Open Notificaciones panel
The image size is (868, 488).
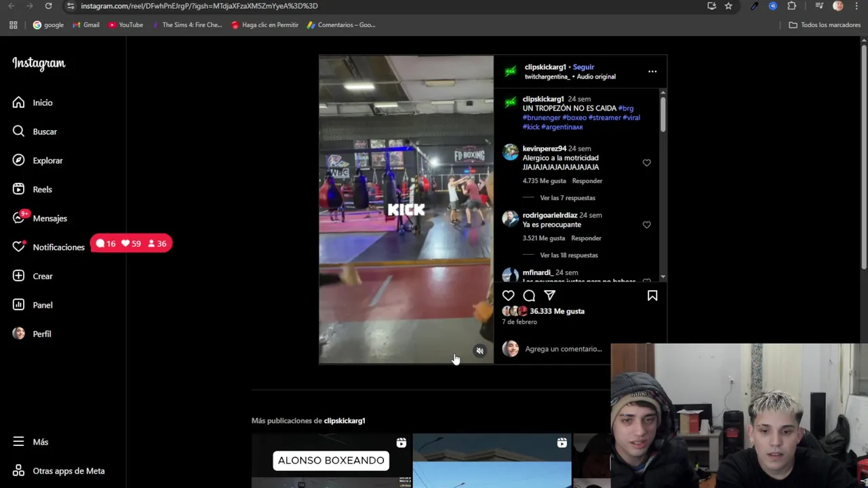[48, 247]
